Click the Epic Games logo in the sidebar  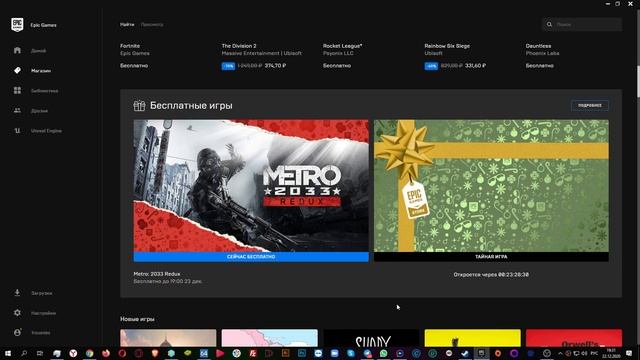(x=17, y=25)
